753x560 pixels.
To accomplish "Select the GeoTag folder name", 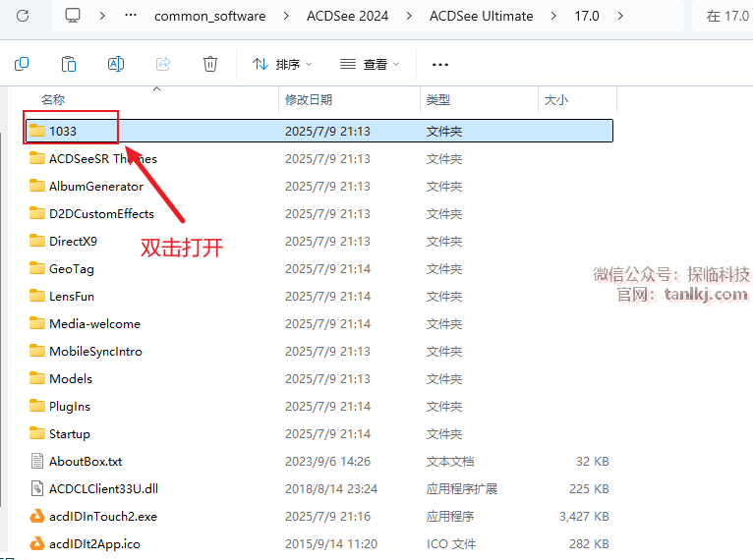I will pos(72,269).
